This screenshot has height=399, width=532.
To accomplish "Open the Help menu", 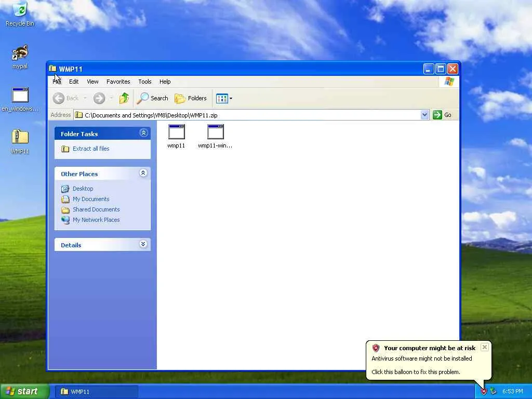I will [x=165, y=82].
